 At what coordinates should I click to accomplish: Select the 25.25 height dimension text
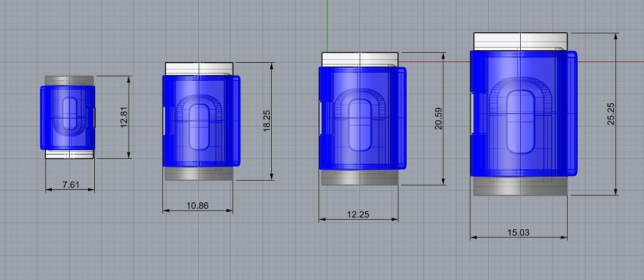(611, 115)
